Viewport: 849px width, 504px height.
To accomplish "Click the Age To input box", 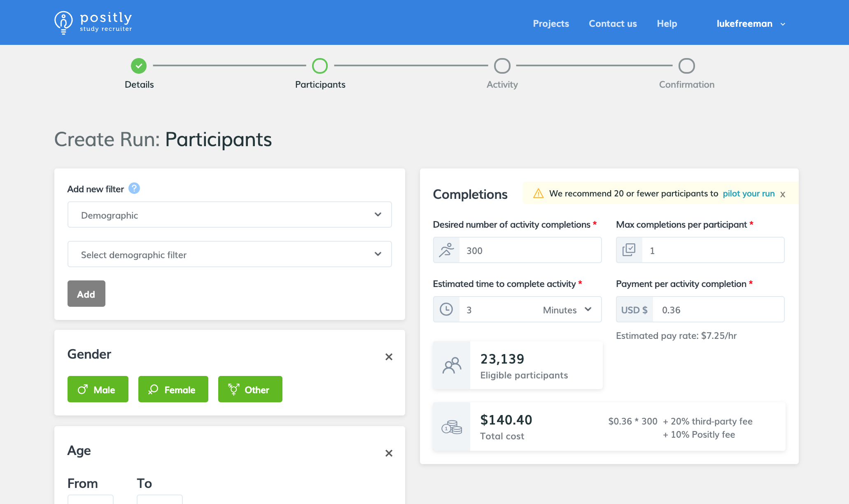I will pos(160,499).
